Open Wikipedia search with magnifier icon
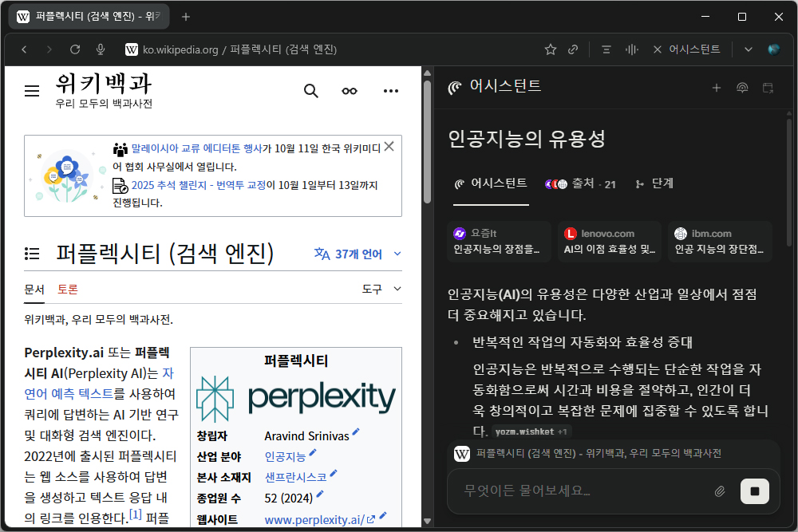This screenshot has height=532, width=798. pos(311,91)
